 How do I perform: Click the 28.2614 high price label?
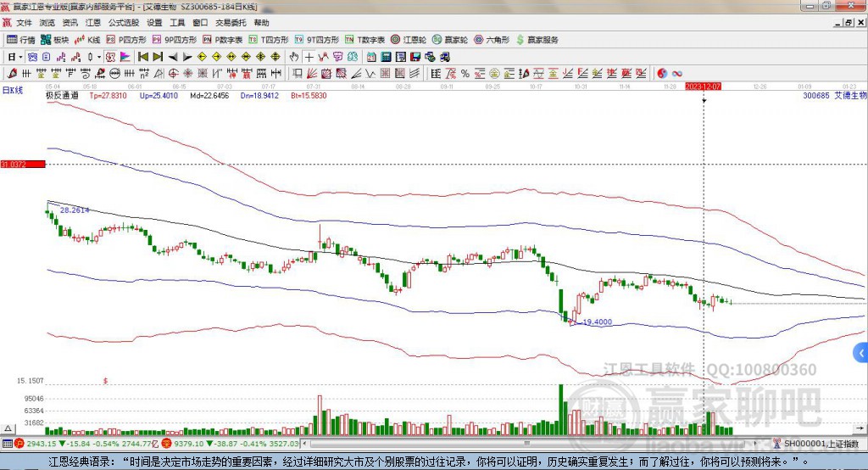pyautogui.click(x=75, y=210)
